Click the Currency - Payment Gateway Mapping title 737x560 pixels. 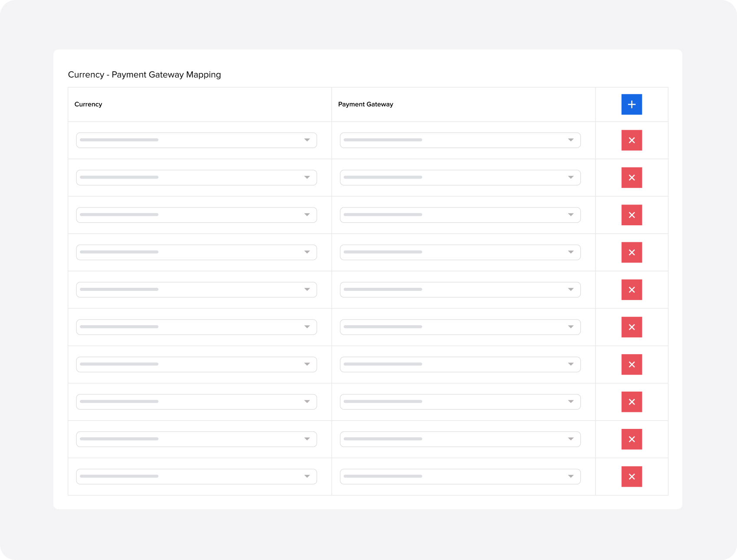145,75
